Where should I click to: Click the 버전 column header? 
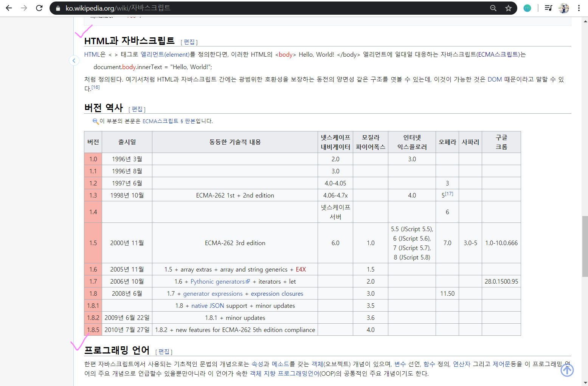[x=93, y=142]
